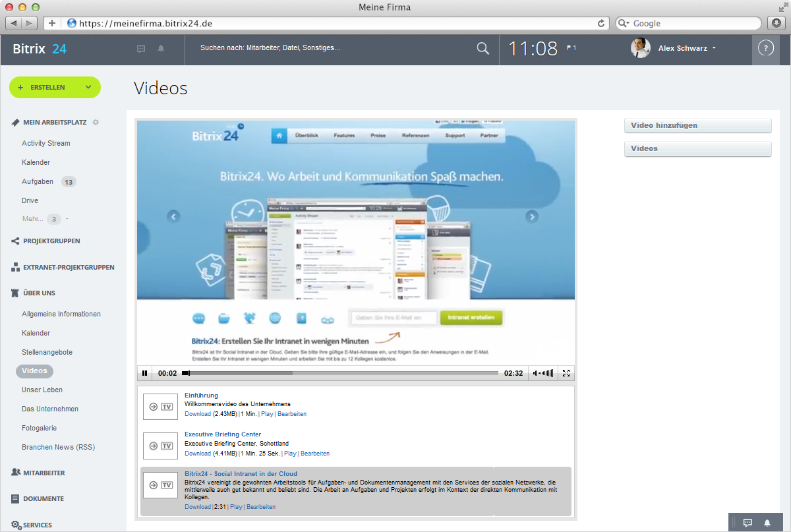Click the TV thumbnail for Bitrix24 Social Intranet

[x=161, y=486]
